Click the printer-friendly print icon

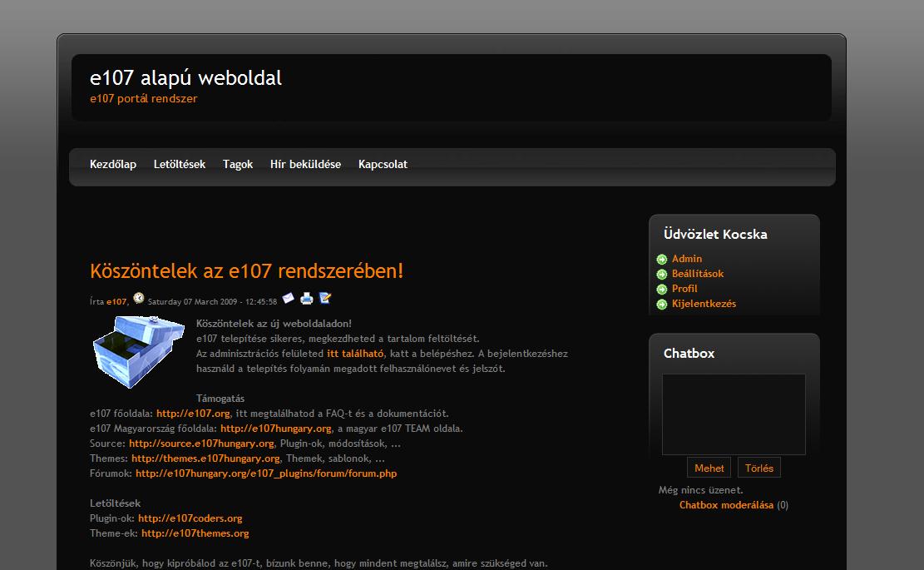pos(307,298)
